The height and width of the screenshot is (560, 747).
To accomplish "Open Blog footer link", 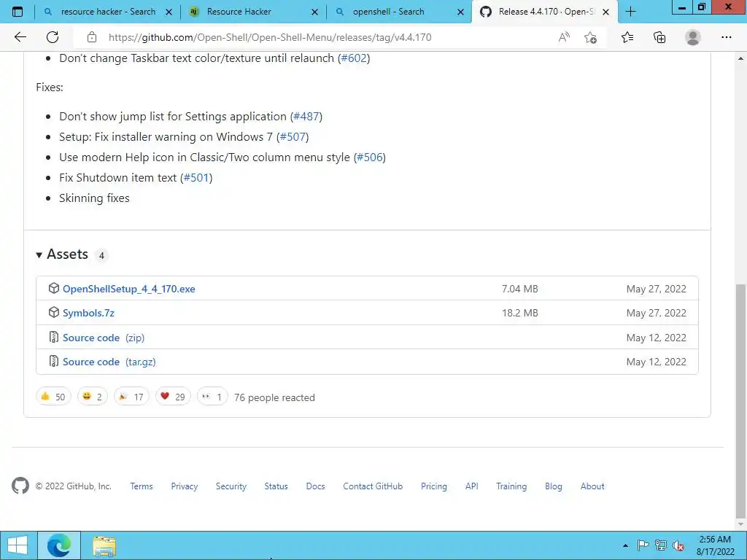I will coord(553,486).
